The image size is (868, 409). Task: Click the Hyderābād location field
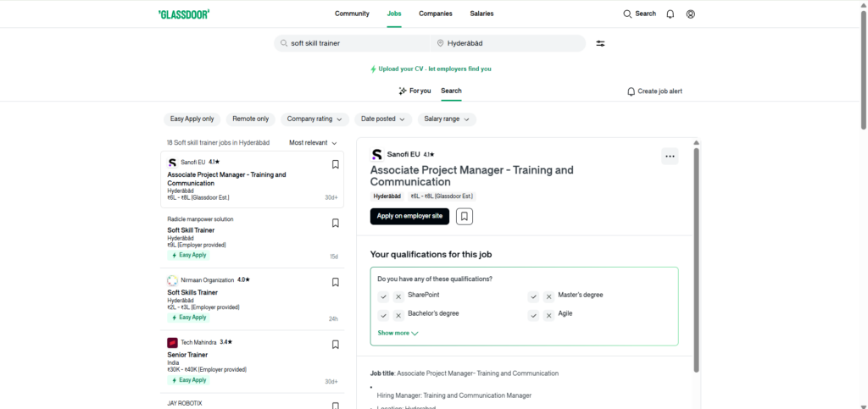[x=508, y=43]
